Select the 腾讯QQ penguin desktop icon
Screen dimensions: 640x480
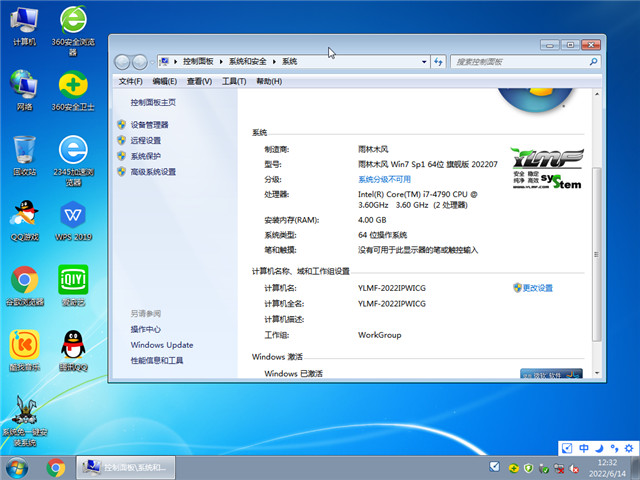tap(73, 351)
